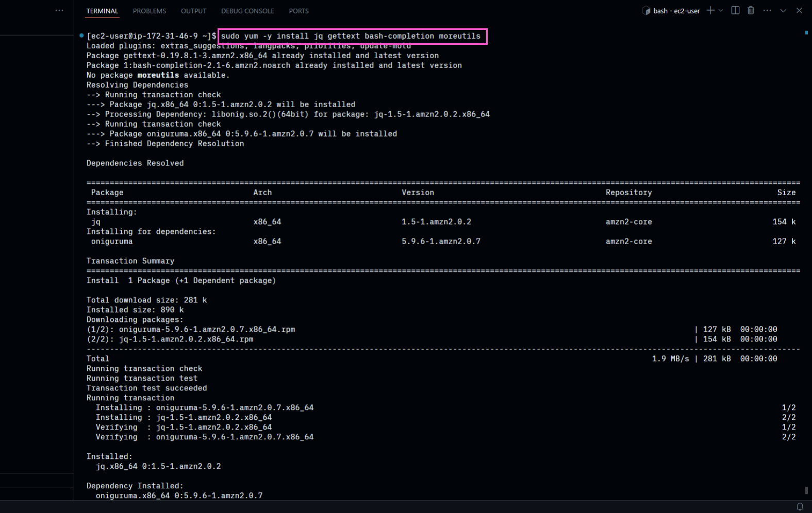
Task: Click 'Transaction Summary' heading
Action: click(130, 261)
